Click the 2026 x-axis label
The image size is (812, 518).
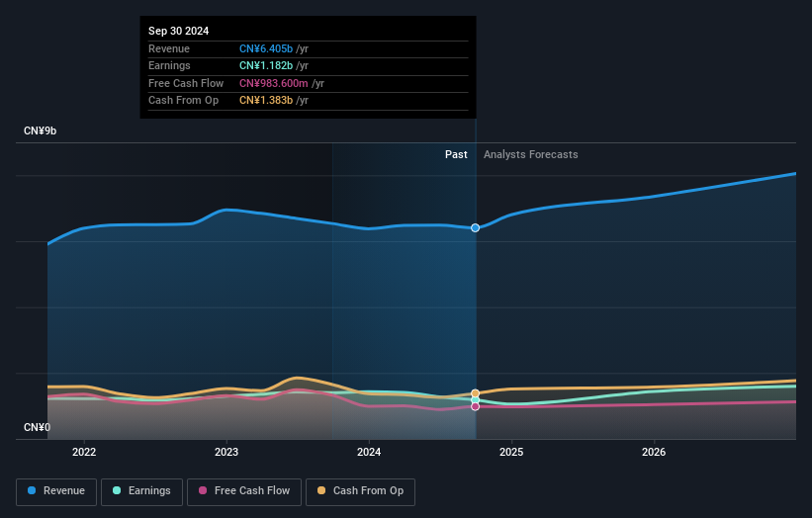tap(654, 452)
